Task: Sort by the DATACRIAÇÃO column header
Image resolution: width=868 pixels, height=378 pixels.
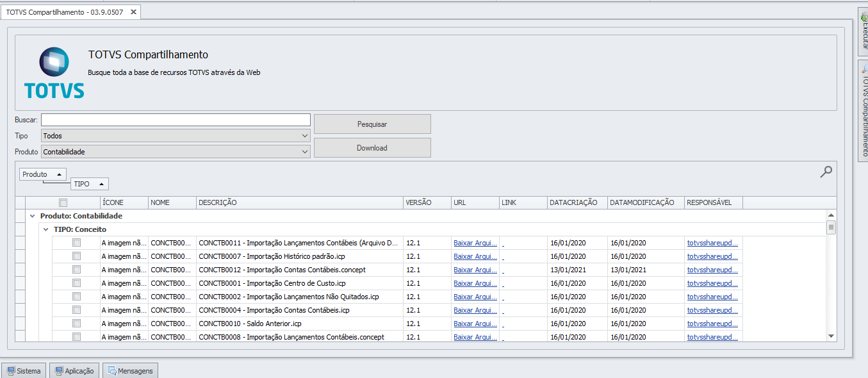Action: point(577,202)
